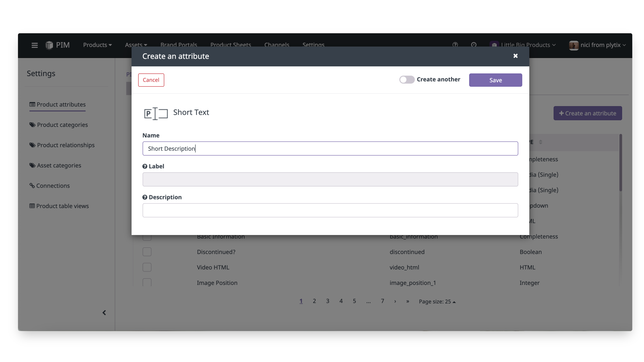Select Connections in sidebar
Image resolution: width=644 pixels, height=362 pixels.
pos(50,186)
